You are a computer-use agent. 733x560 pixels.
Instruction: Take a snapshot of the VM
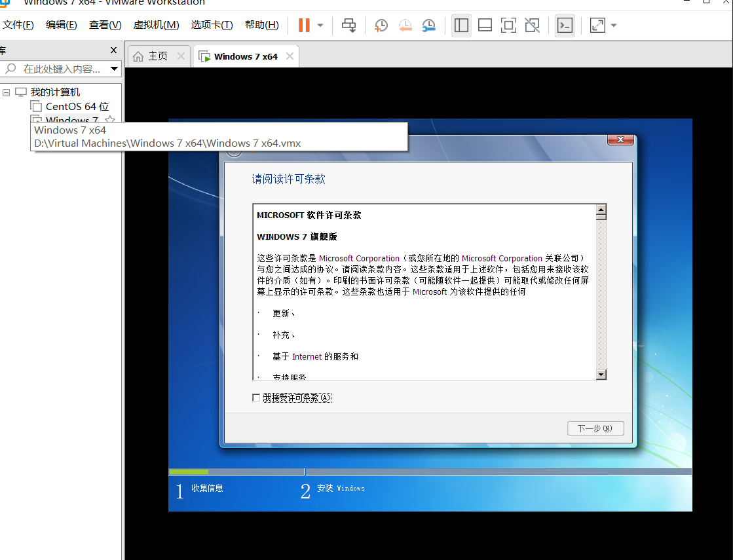[x=381, y=25]
